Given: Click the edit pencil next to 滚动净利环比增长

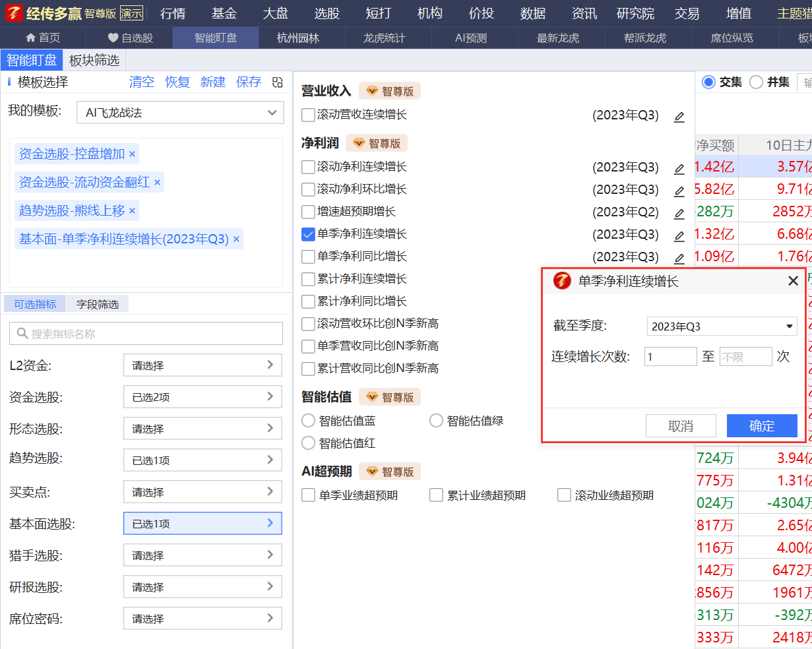Looking at the screenshot, I should click(679, 191).
